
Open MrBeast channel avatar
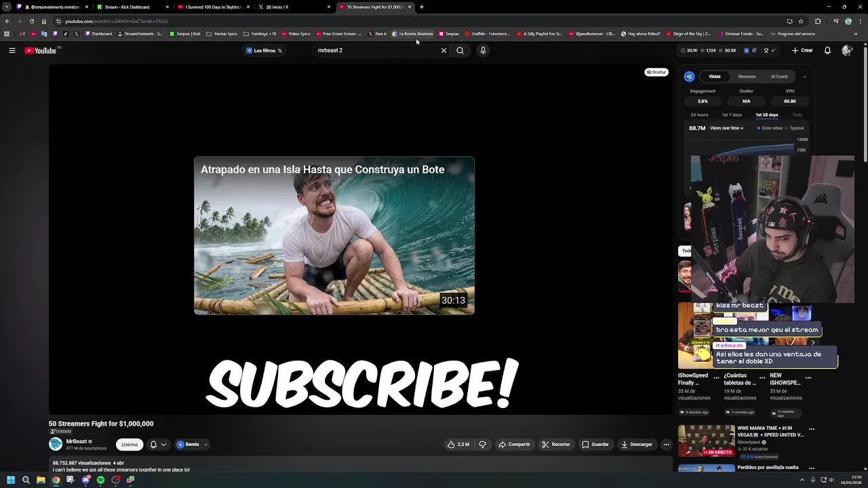(56, 444)
